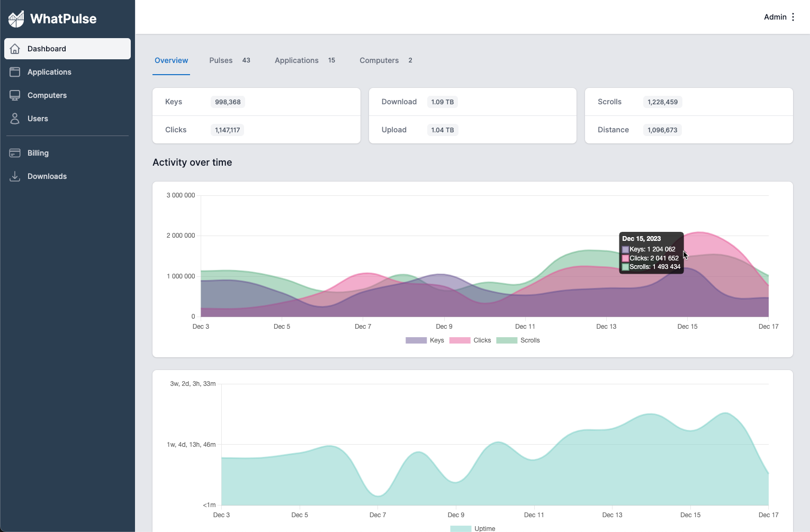Click the Billing credit card icon

click(x=15, y=153)
